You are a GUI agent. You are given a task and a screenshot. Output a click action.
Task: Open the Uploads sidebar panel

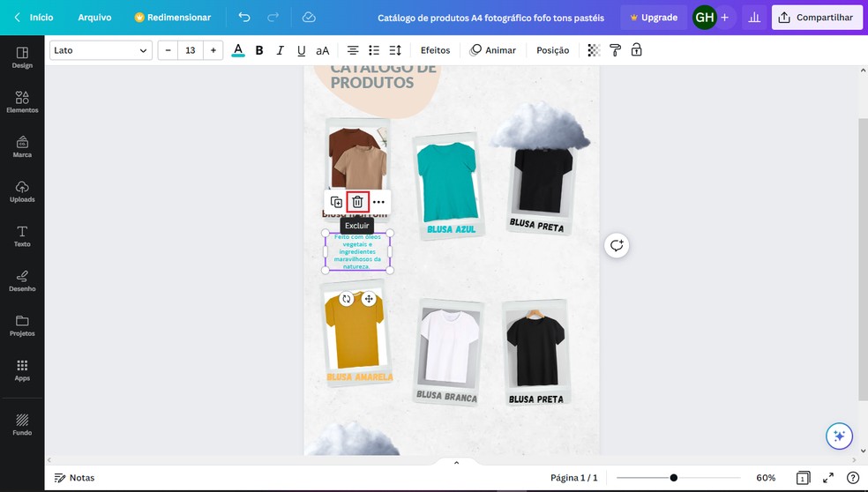(x=22, y=191)
